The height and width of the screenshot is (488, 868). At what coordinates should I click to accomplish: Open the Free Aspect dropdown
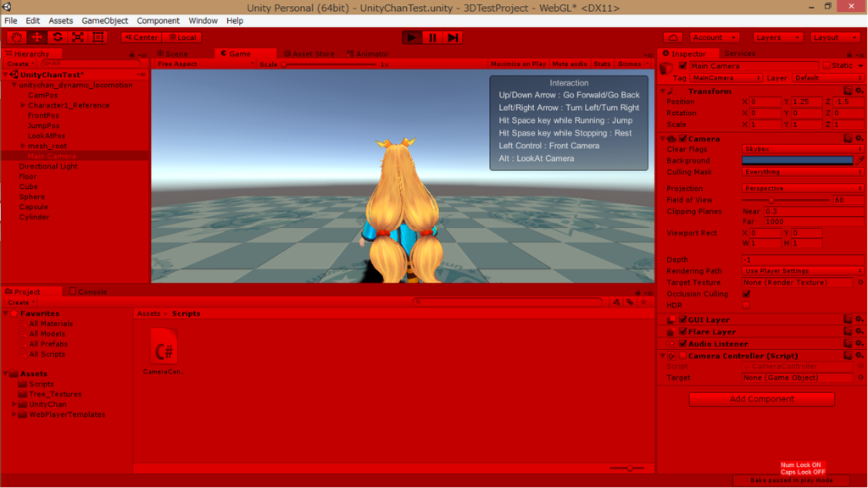[x=205, y=64]
